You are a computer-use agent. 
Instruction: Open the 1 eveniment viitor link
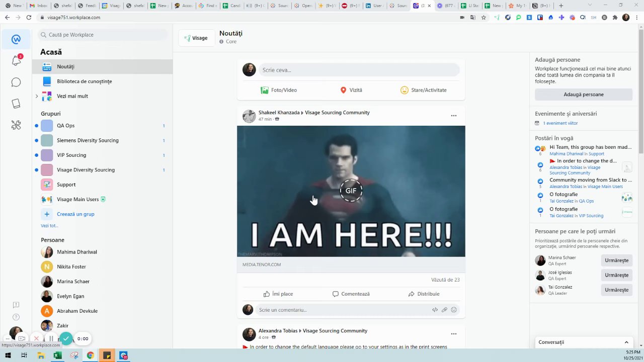pos(560,123)
